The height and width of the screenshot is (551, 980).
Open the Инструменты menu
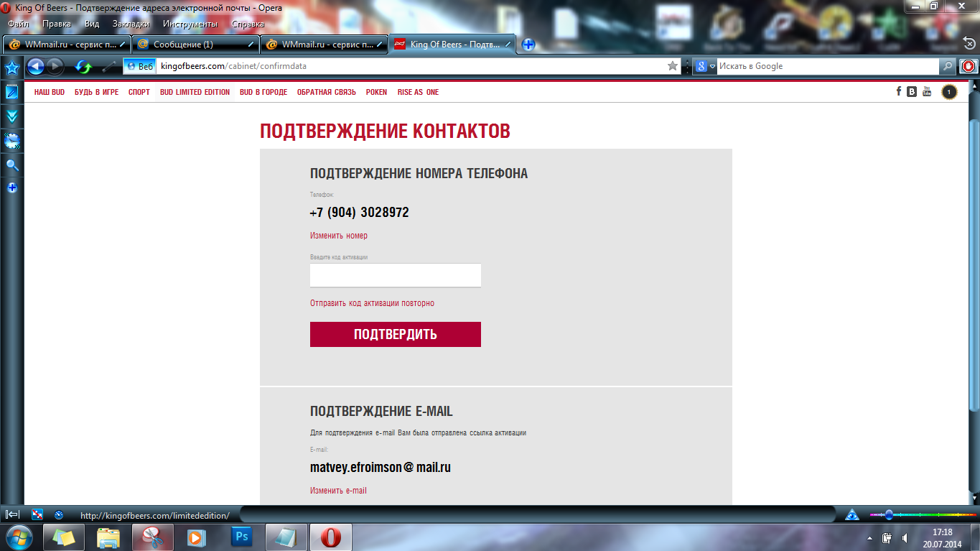click(190, 24)
